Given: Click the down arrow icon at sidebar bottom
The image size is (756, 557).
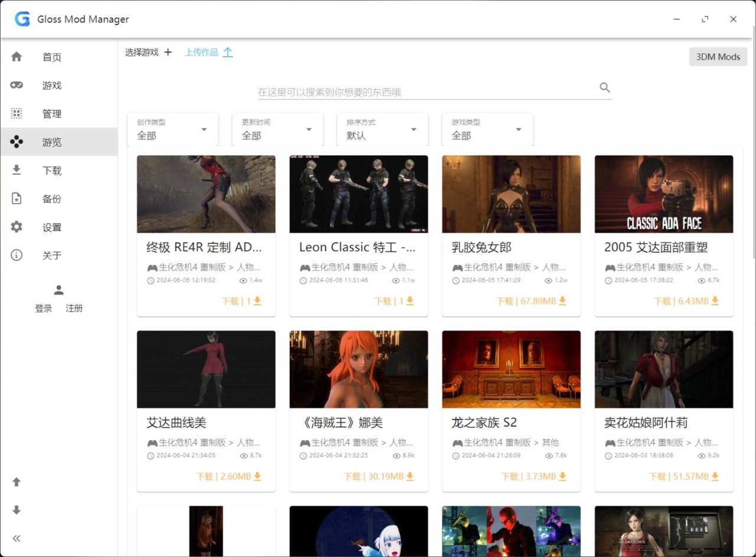Looking at the screenshot, I should pyautogui.click(x=17, y=510).
